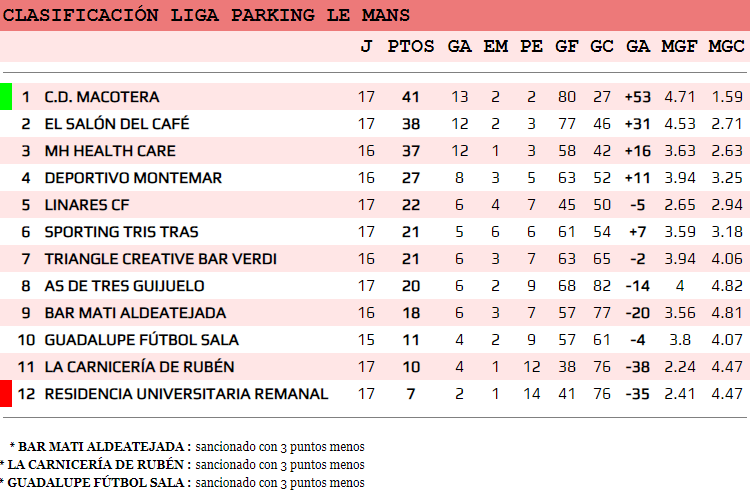
Task: Choose LINARES CF in the standings
Action: 87,205
